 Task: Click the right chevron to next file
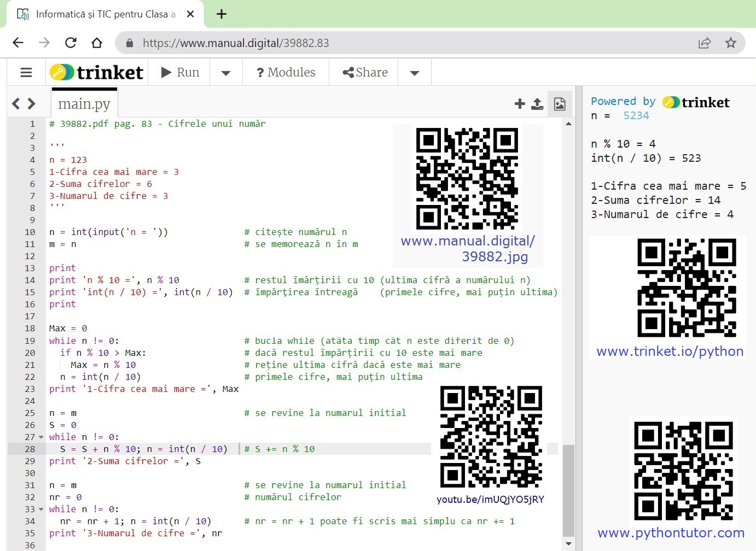coord(31,103)
